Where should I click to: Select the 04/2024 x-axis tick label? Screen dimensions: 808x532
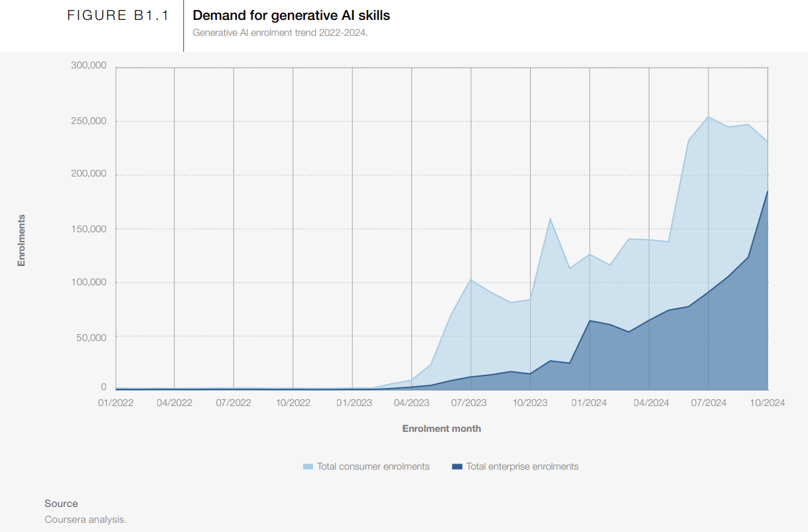point(649,403)
